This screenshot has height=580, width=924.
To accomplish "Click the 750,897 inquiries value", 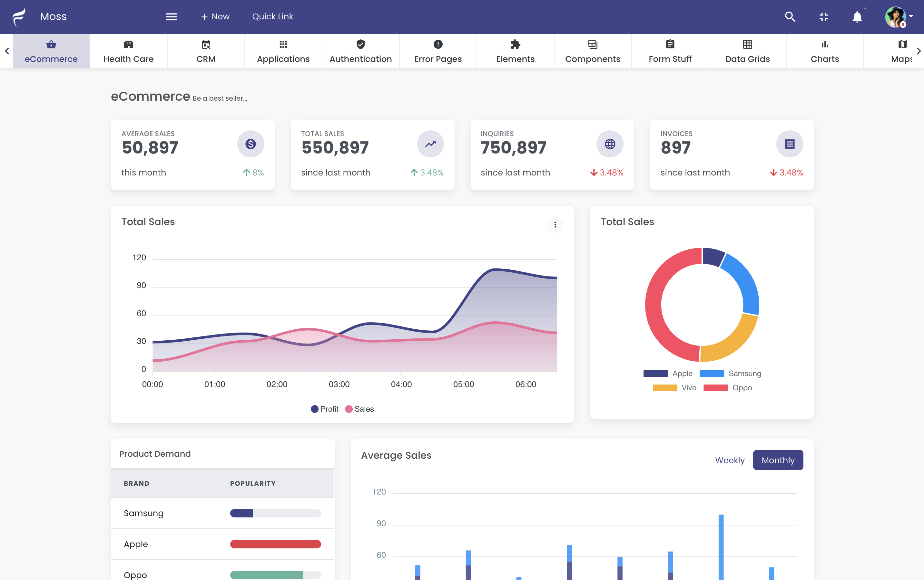I will point(514,148).
